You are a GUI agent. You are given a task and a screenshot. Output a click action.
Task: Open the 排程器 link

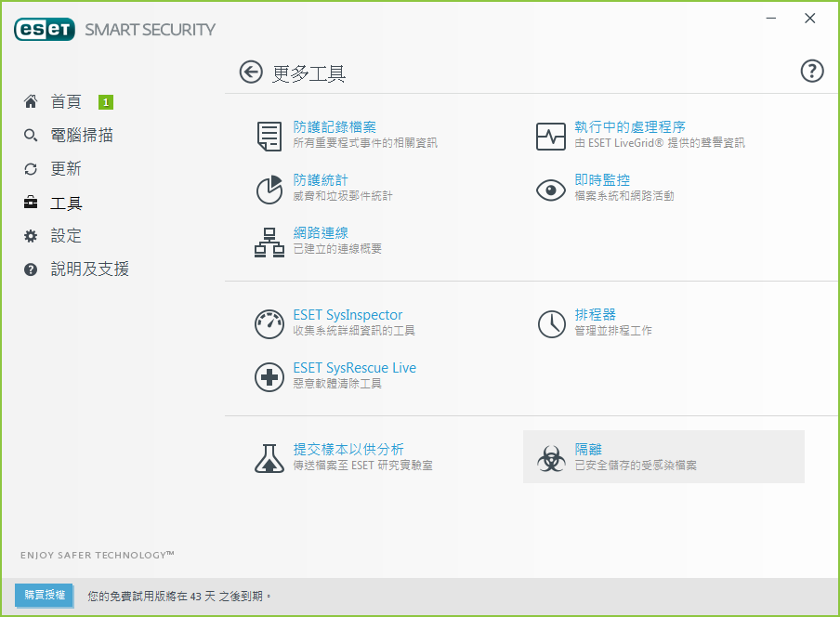click(596, 314)
